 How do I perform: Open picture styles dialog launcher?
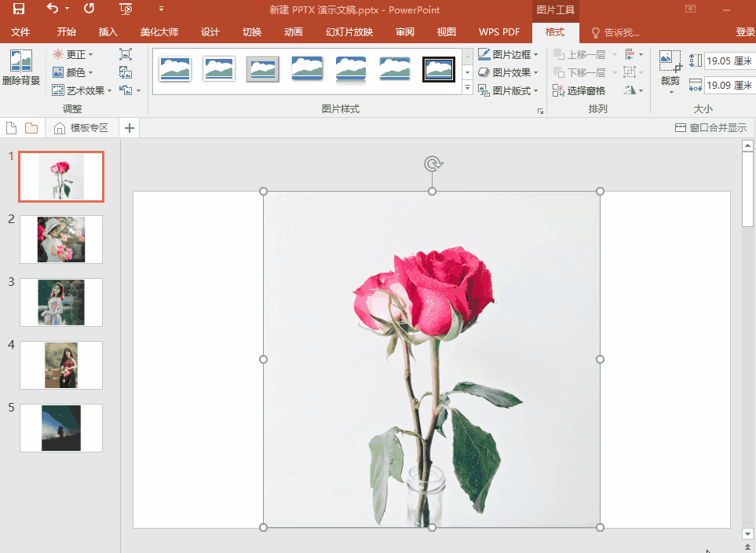(540, 111)
